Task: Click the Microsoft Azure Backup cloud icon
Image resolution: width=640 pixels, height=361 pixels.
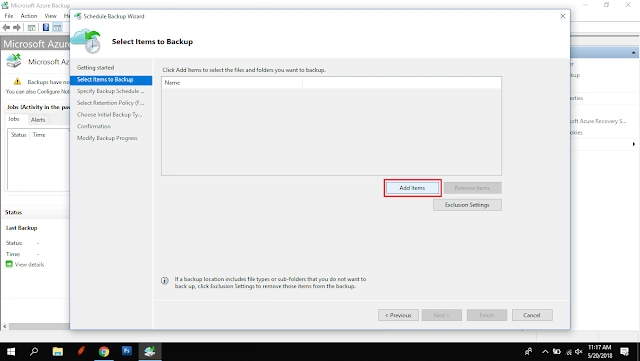Action: (x=14, y=61)
